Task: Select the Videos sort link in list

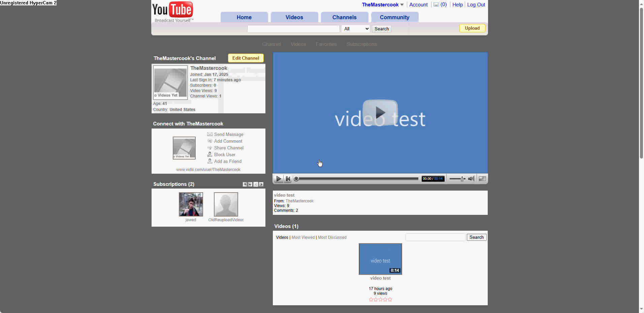Action: click(x=282, y=237)
